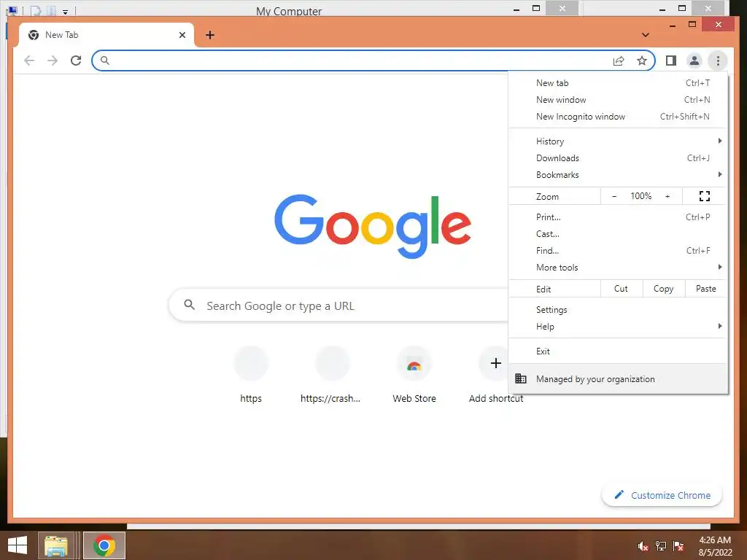
Task: Choose Print from the menu
Action: tap(618, 217)
